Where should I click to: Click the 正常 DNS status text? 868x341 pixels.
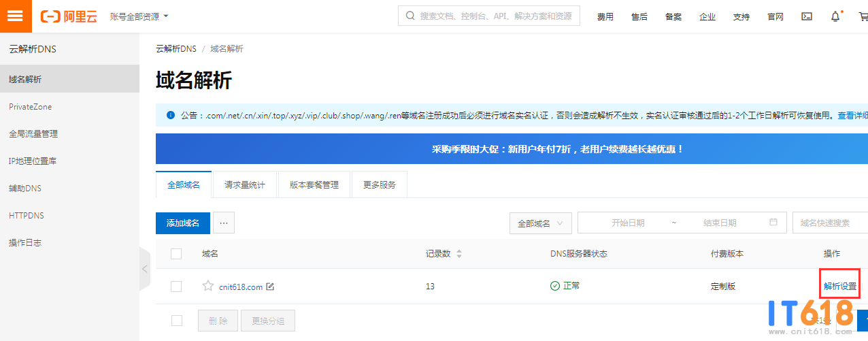[571, 286]
